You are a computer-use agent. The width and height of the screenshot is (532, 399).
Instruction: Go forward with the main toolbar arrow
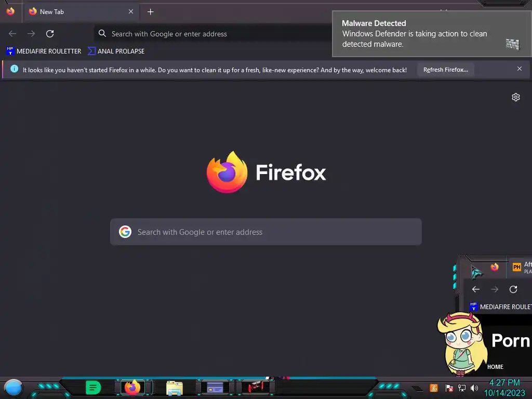click(x=31, y=34)
